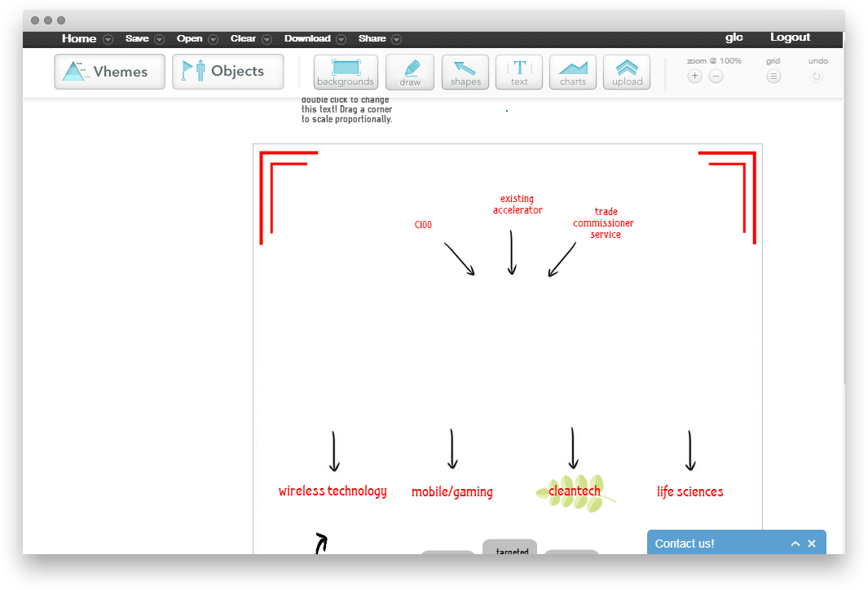
Task: Zoom out with the minus button
Action: [716, 77]
